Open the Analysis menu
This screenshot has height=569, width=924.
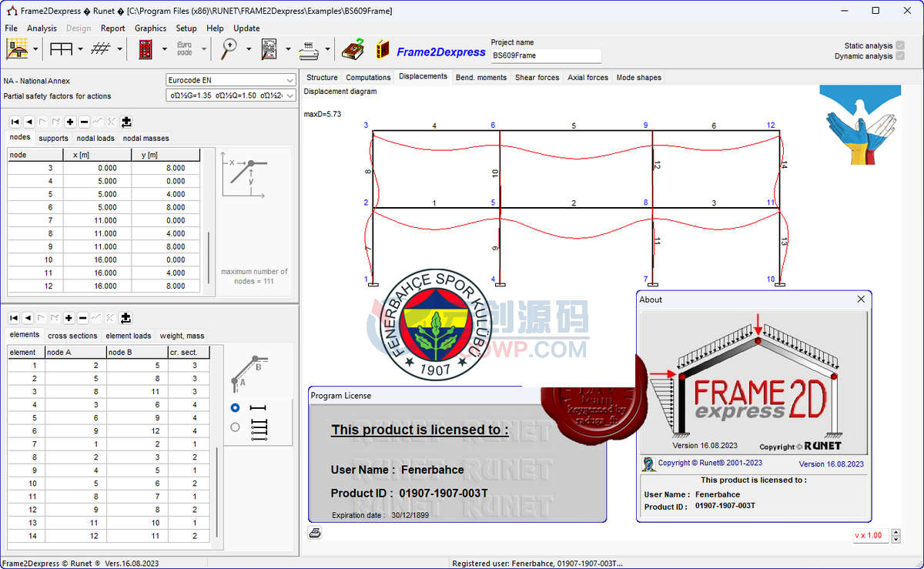coord(42,28)
